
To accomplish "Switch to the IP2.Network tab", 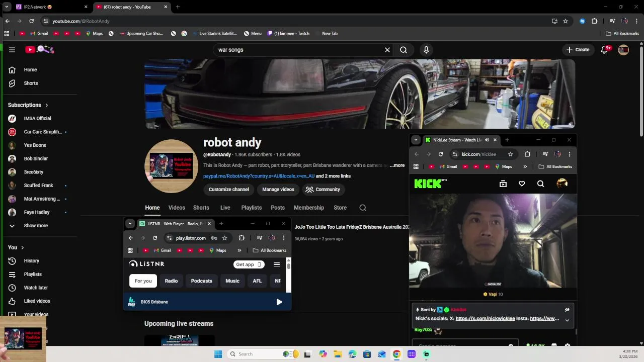I will (50, 7).
